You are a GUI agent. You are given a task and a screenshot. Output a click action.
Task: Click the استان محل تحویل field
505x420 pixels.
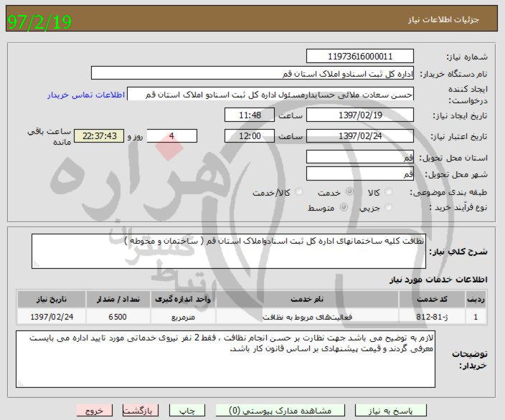click(x=360, y=157)
